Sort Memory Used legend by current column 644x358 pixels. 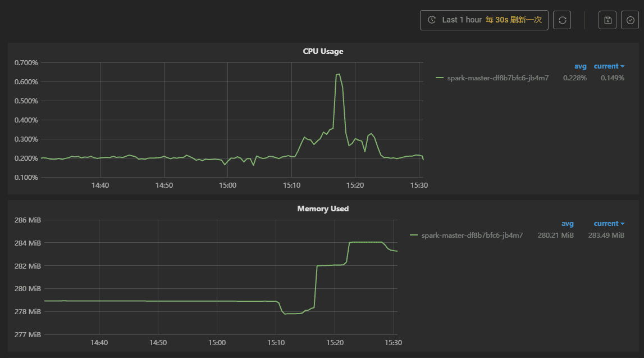point(609,224)
